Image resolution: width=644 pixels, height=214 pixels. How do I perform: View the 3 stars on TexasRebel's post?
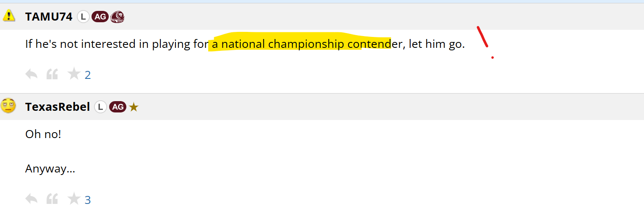tap(88, 200)
